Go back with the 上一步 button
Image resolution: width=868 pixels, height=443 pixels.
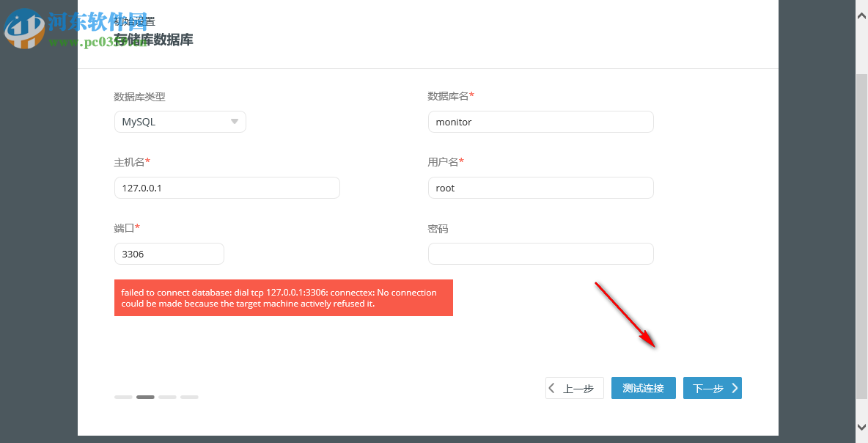point(574,388)
